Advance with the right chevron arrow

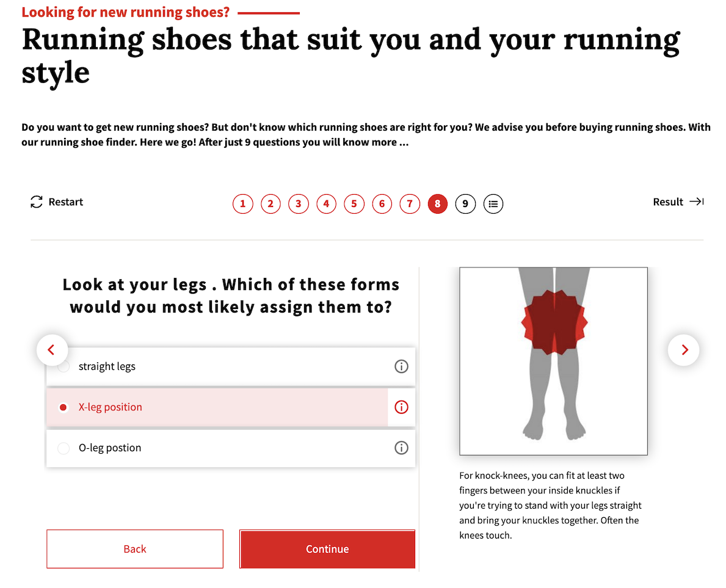(684, 350)
